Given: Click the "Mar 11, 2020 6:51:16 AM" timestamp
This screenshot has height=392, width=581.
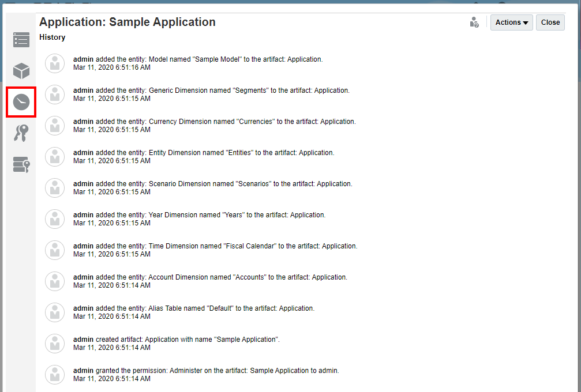Looking at the screenshot, I should pyautogui.click(x=111, y=67).
